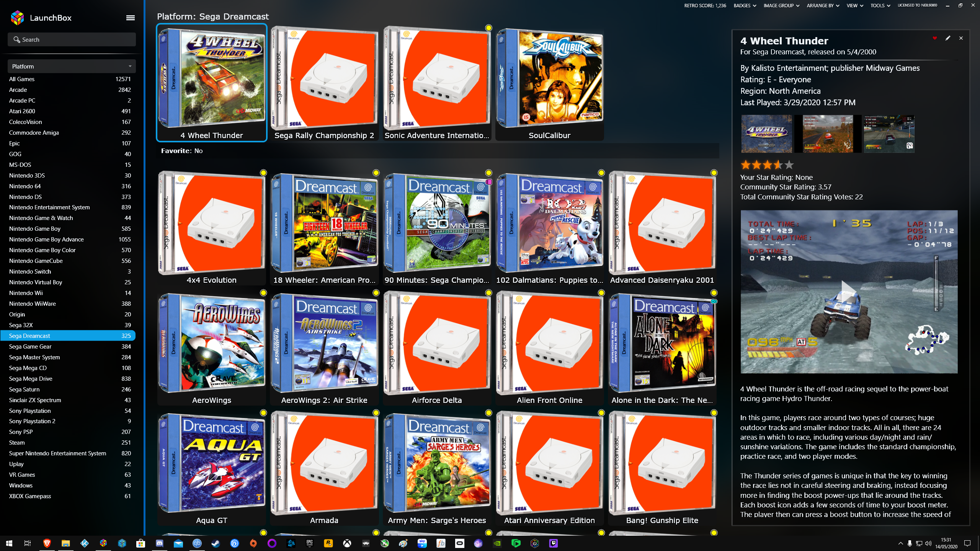Click Retro Score 1,236 text
Image resolution: width=980 pixels, height=551 pixels.
(705, 5)
